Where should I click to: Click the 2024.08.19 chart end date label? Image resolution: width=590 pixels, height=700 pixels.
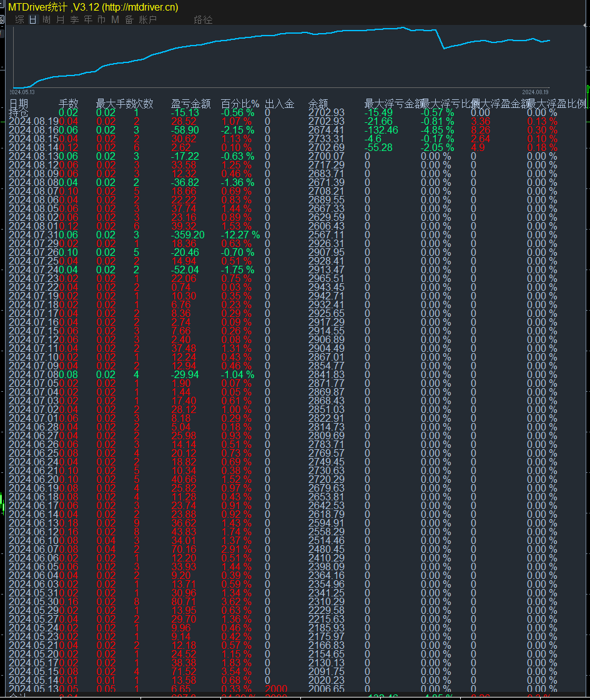pyautogui.click(x=535, y=92)
